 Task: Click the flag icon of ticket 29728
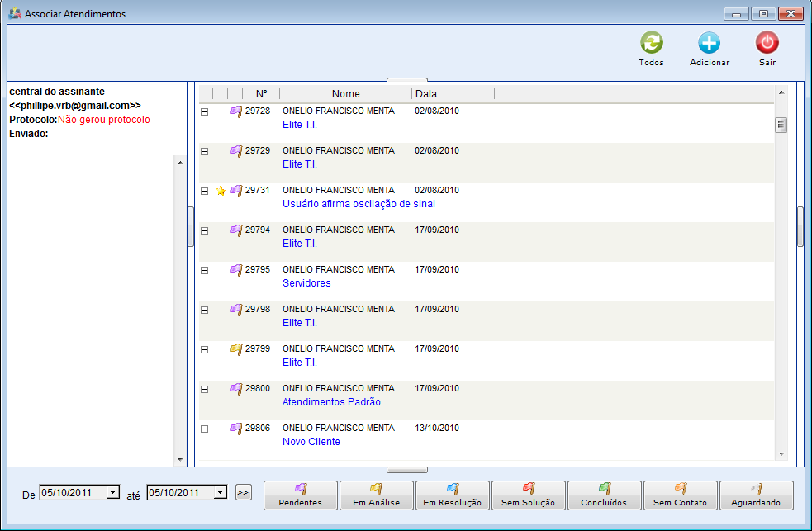coord(236,111)
